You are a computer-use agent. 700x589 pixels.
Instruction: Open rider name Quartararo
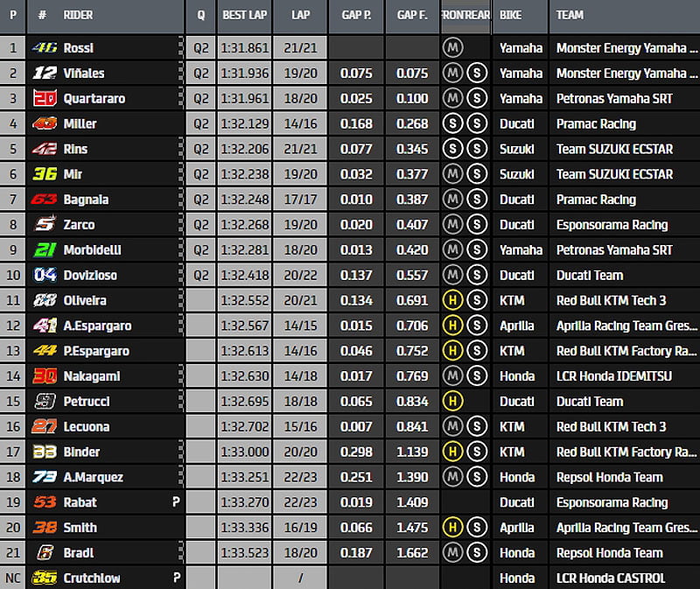pos(94,98)
